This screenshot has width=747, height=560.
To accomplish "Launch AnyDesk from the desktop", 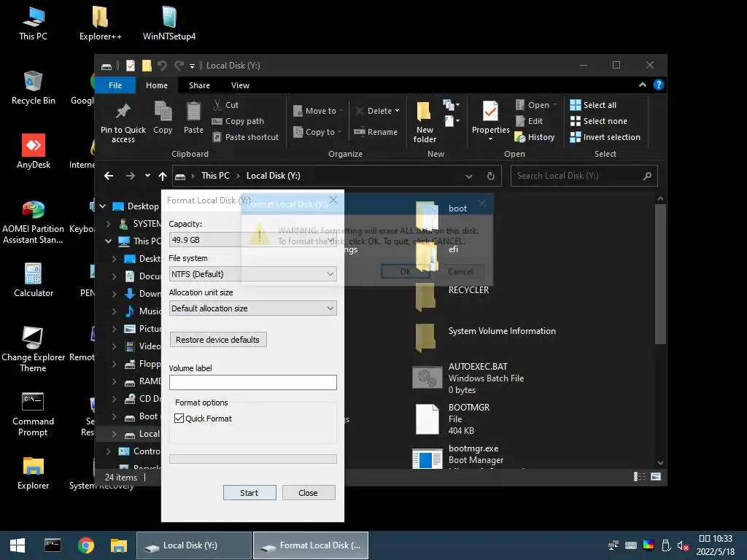I will click(x=33, y=152).
